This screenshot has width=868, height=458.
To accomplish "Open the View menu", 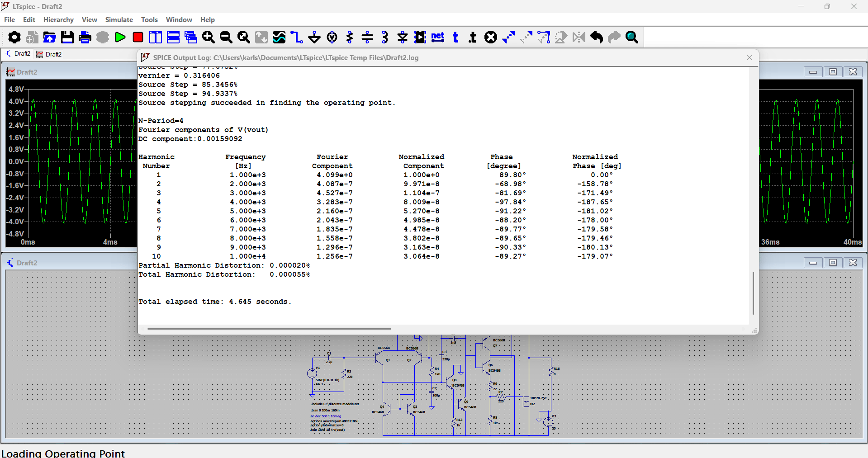I will coord(89,20).
